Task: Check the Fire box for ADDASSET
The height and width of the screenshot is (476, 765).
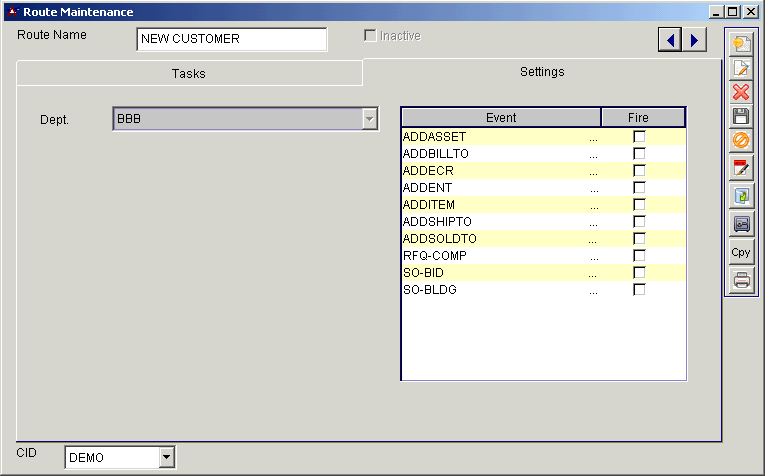Action: click(639, 137)
